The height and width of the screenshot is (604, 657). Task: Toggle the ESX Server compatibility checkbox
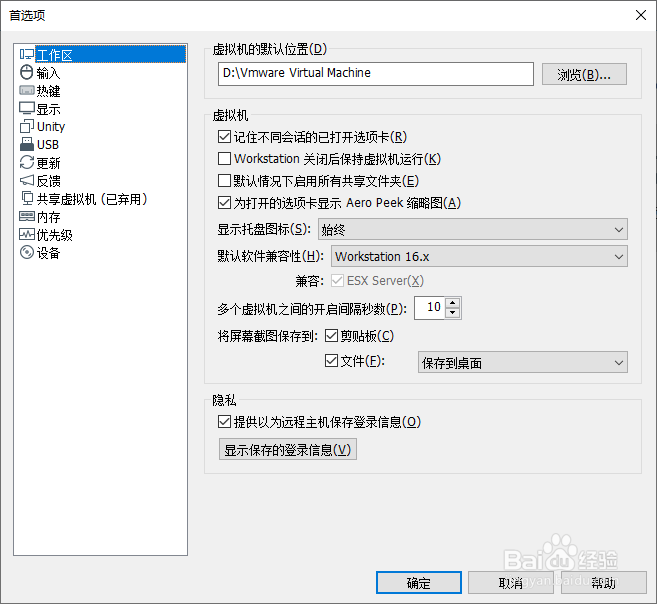click(337, 281)
